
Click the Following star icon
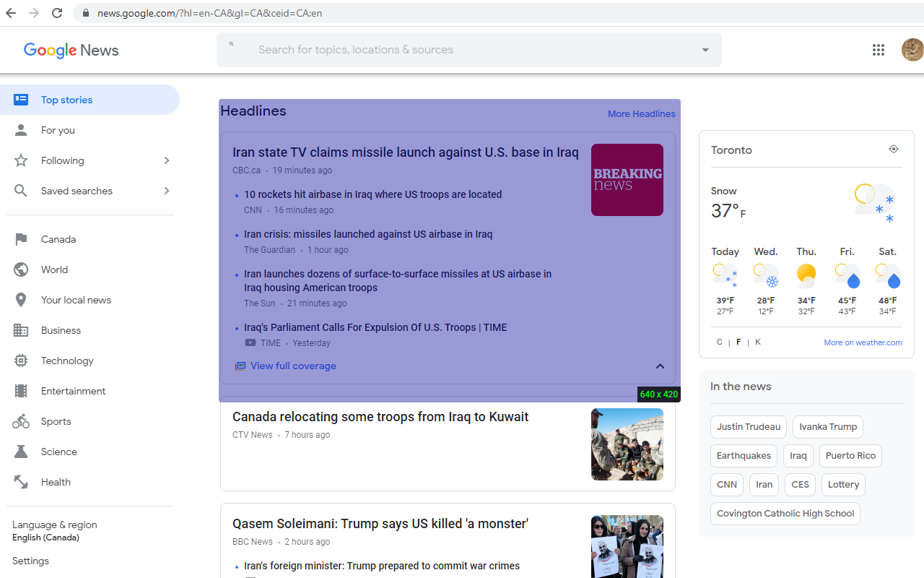[21, 160]
